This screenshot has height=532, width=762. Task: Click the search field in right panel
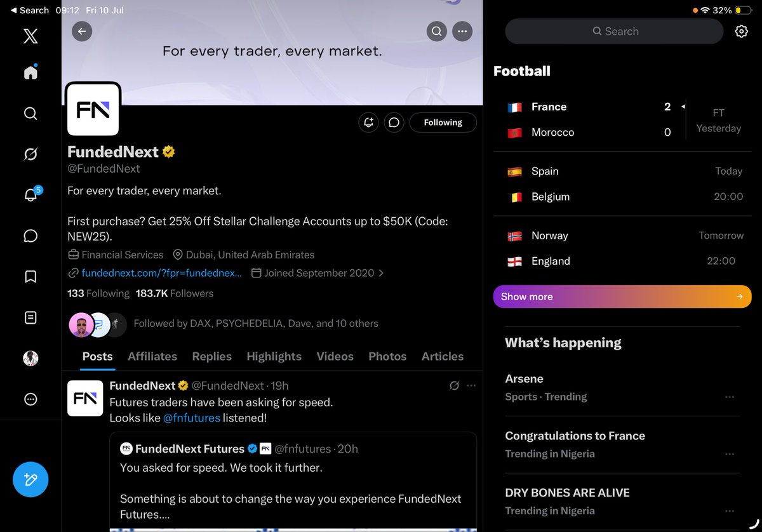pyautogui.click(x=614, y=31)
